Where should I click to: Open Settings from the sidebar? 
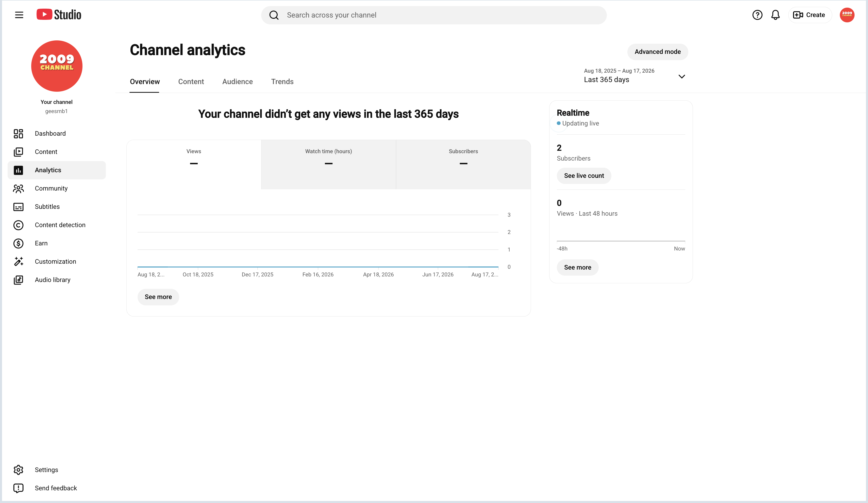click(x=57, y=469)
